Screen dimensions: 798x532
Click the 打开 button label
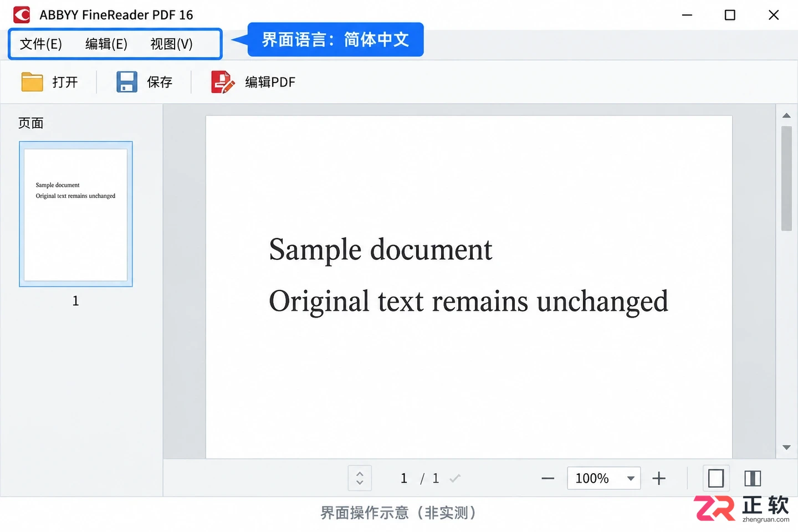point(65,82)
